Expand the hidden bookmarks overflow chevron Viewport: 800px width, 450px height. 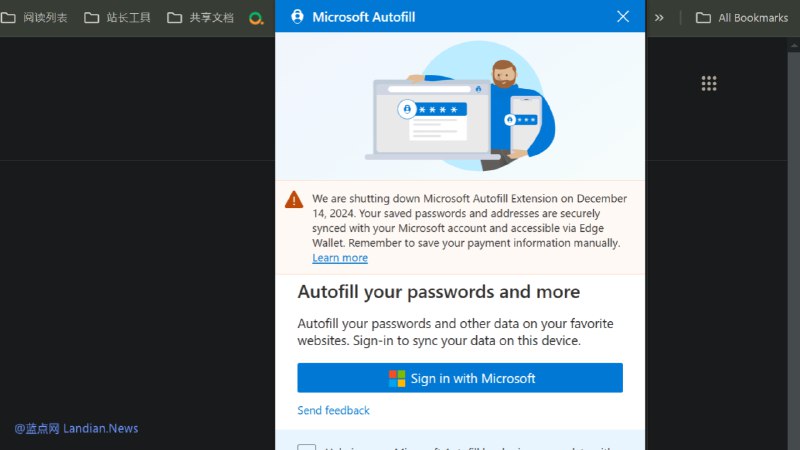pyautogui.click(x=659, y=18)
